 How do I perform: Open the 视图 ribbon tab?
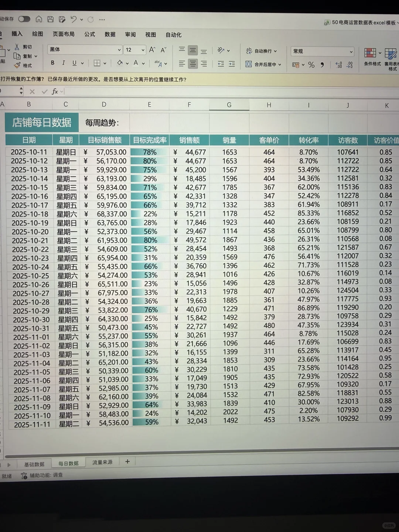point(151,34)
